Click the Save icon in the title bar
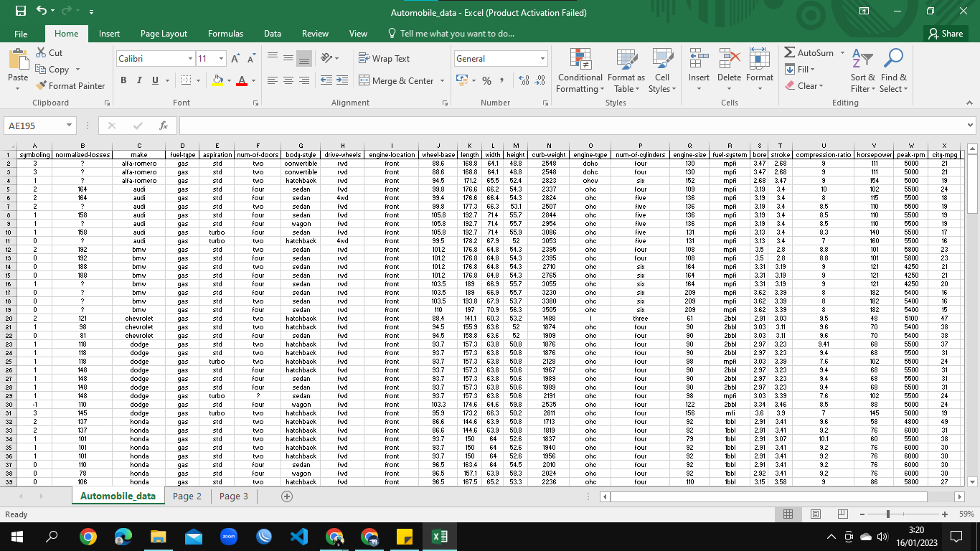The width and height of the screenshot is (980, 551). 20,11
